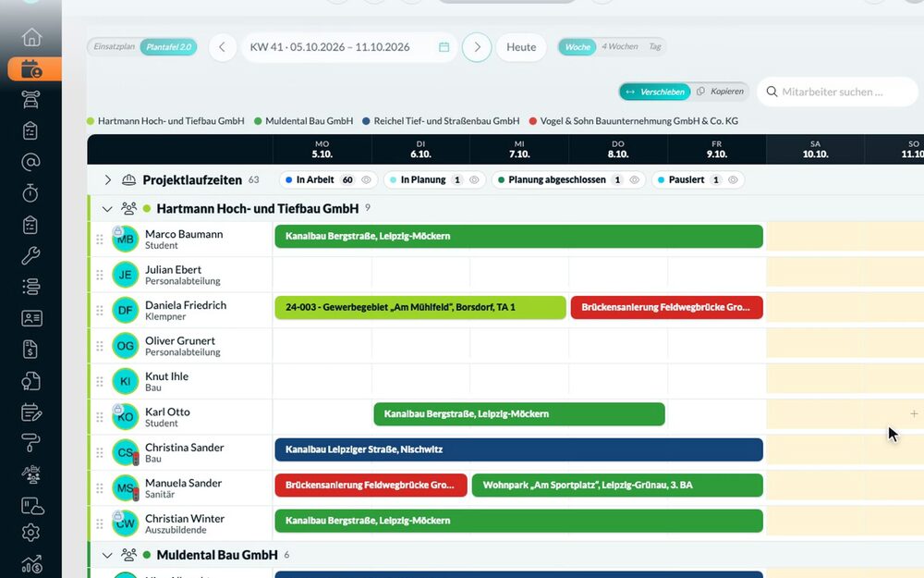The height and width of the screenshot is (578, 924).
Task: Click the drag handle for Knut Ihle
Action: (100, 382)
